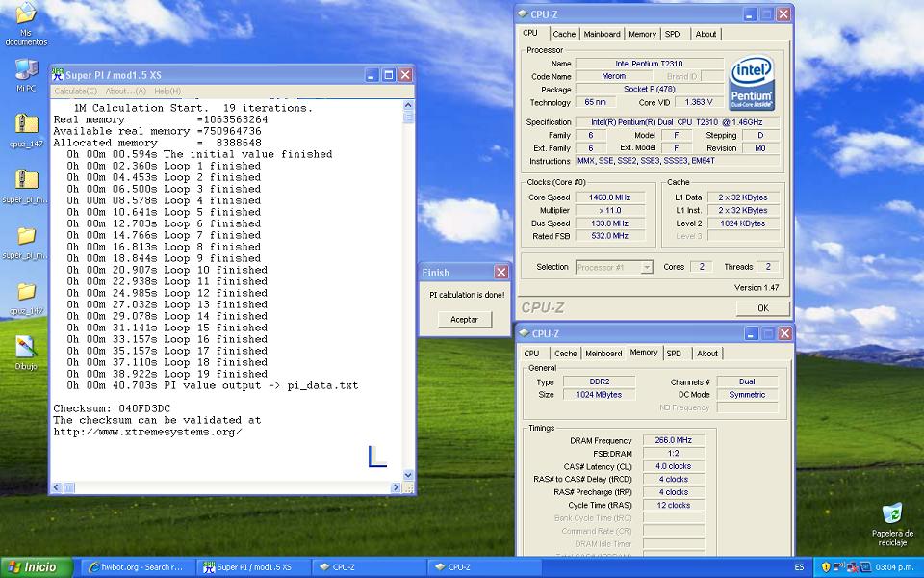Click the disconnected network tray icon
The image size is (924, 578).
[853, 567]
